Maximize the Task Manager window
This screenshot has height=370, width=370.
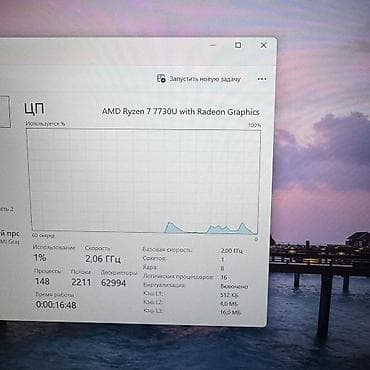[x=238, y=45]
